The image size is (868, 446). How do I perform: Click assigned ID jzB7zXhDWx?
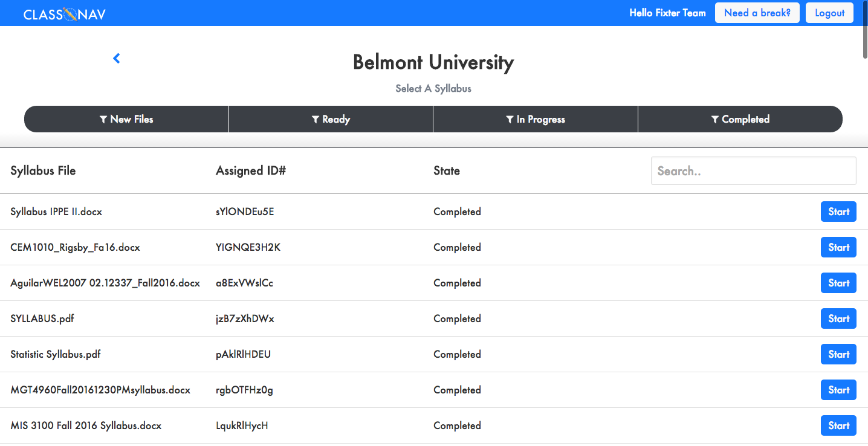tap(245, 318)
